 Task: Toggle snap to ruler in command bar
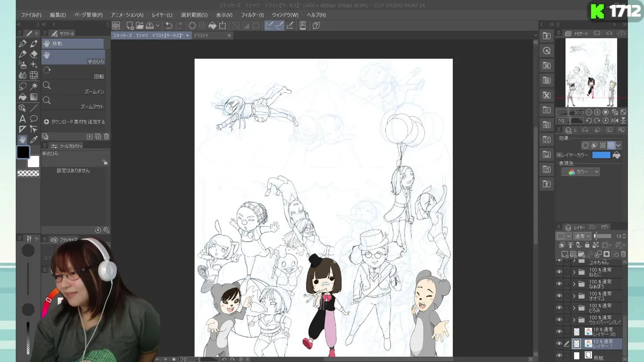[x=270, y=25]
